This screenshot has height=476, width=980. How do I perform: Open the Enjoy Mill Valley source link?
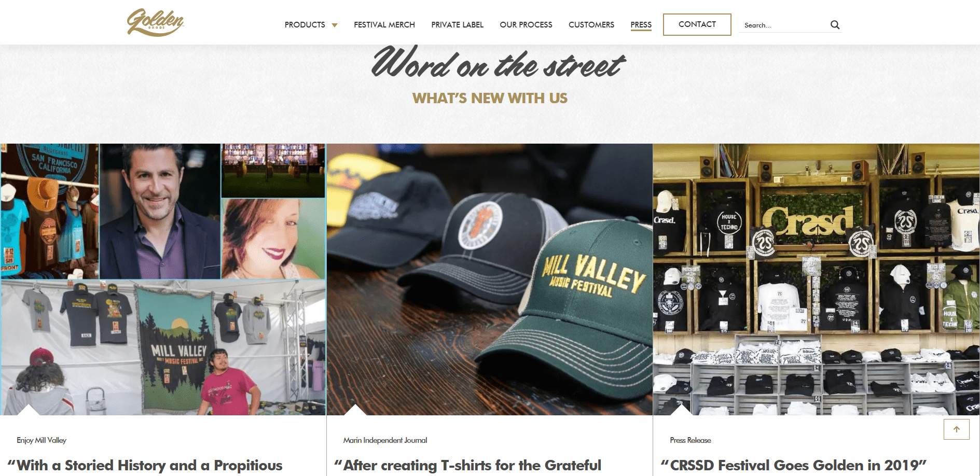coord(42,440)
